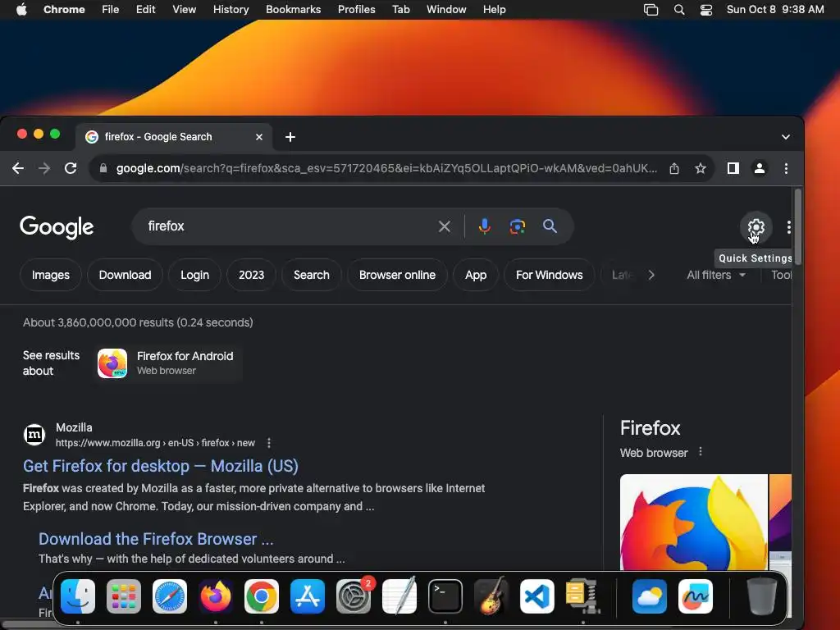Click the firefox search input field
Viewport: 840px width, 630px height.
click(290, 226)
